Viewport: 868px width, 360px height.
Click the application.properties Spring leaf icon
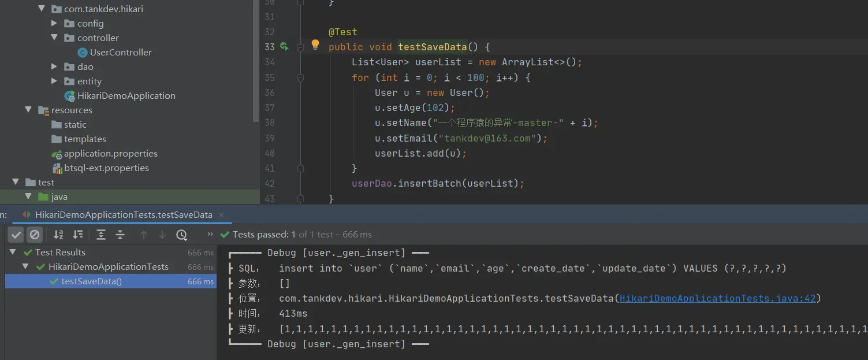coord(57,154)
